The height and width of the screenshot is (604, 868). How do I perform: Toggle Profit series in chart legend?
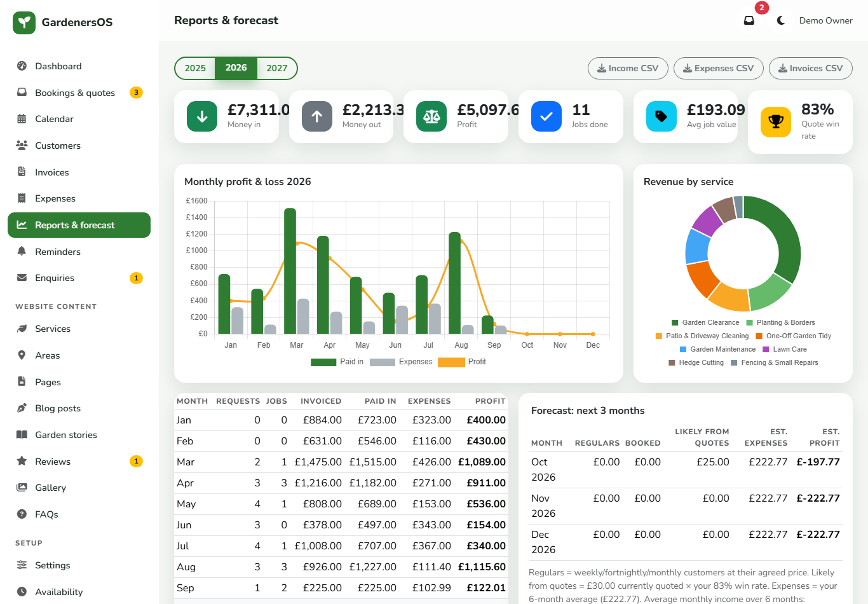(462, 362)
